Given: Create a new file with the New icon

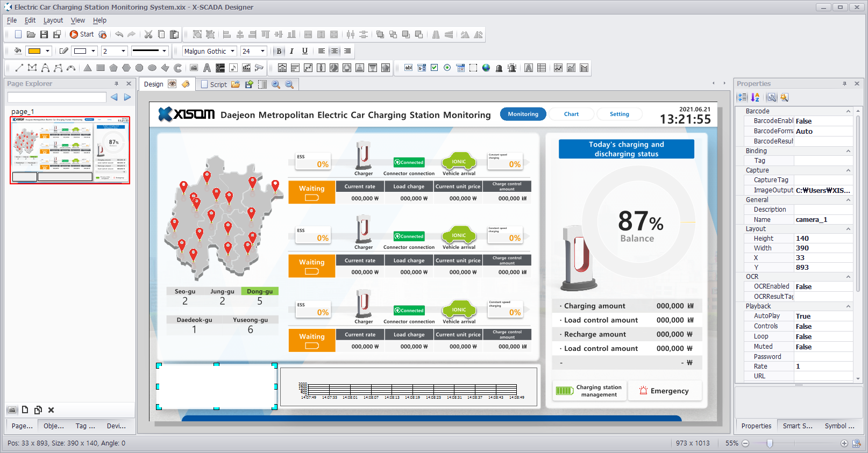Looking at the screenshot, I should [18, 34].
